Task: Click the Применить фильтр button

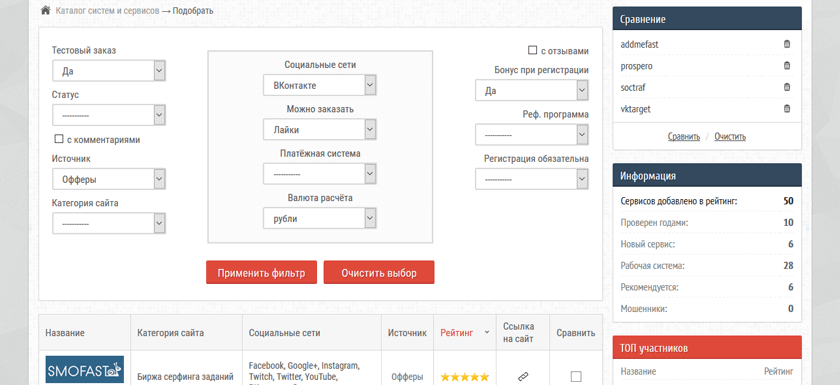Action: (x=261, y=273)
